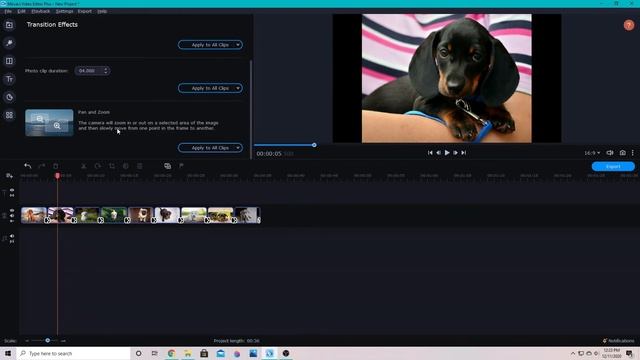The image size is (640, 360).
Task: Zoom in timeline with plus button
Action: pos(63,341)
